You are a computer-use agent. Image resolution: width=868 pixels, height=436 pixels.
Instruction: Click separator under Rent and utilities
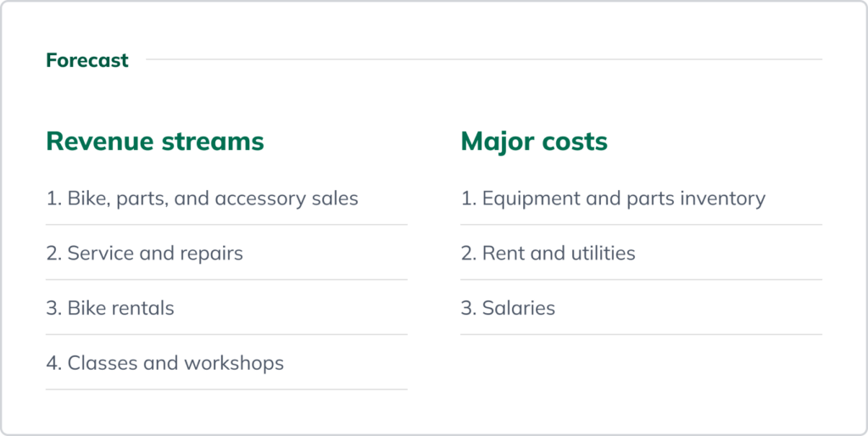[x=641, y=280]
